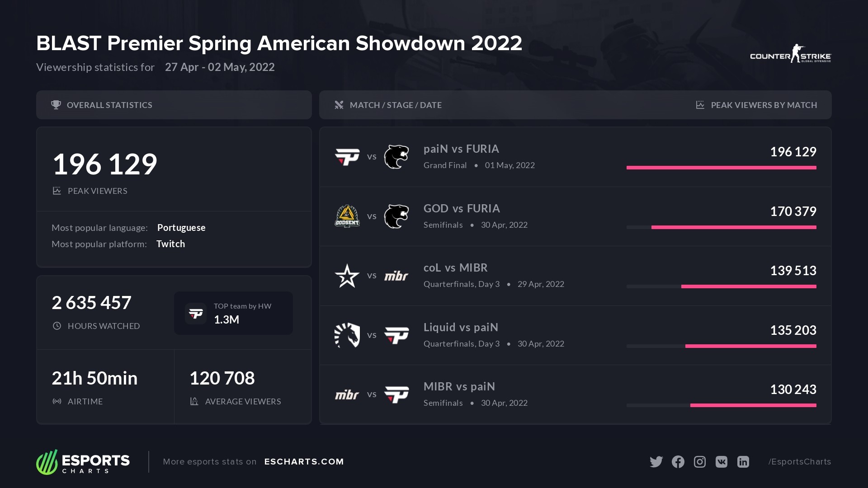Open the VK social icon

click(x=721, y=461)
